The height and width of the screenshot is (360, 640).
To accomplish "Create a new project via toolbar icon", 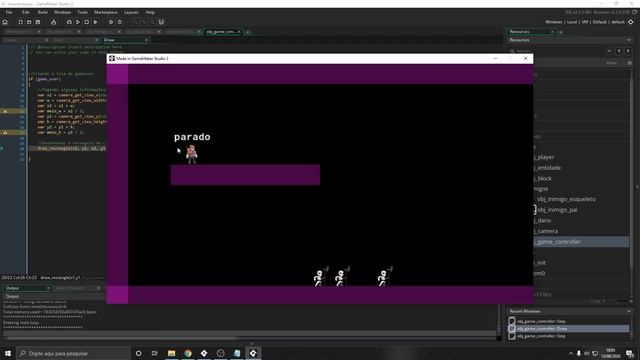I will pos(20,22).
